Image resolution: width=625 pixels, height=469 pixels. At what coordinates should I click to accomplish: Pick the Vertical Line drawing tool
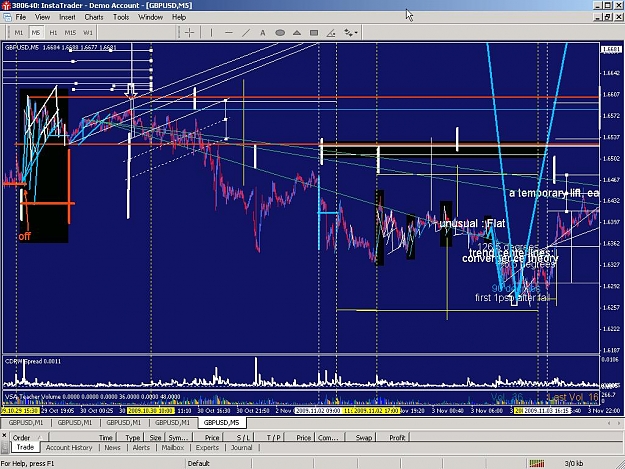212,33
